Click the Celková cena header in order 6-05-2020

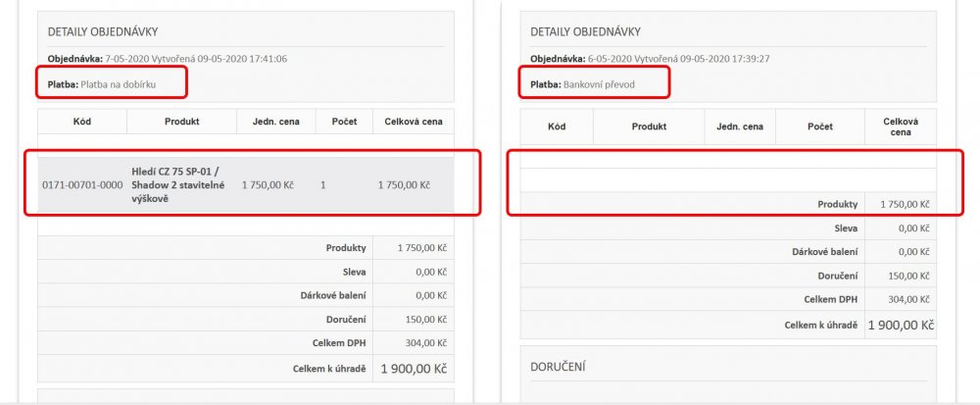tap(900, 127)
